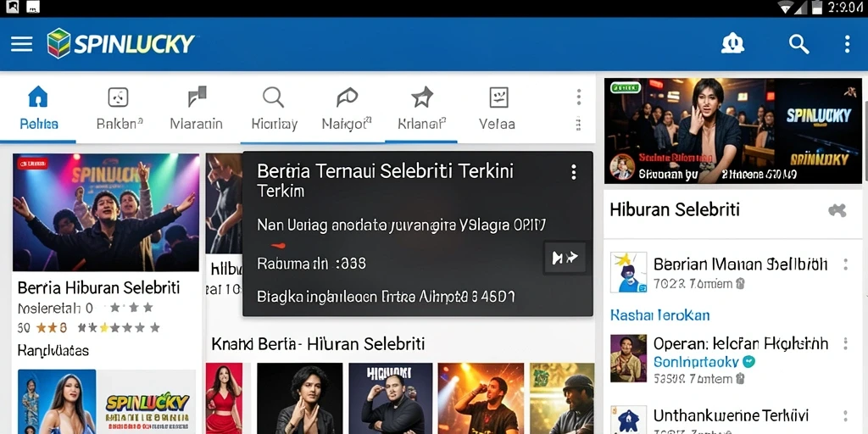Open the Kionlay search tab
The width and height of the screenshot is (868, 434).
pos(274,108)
